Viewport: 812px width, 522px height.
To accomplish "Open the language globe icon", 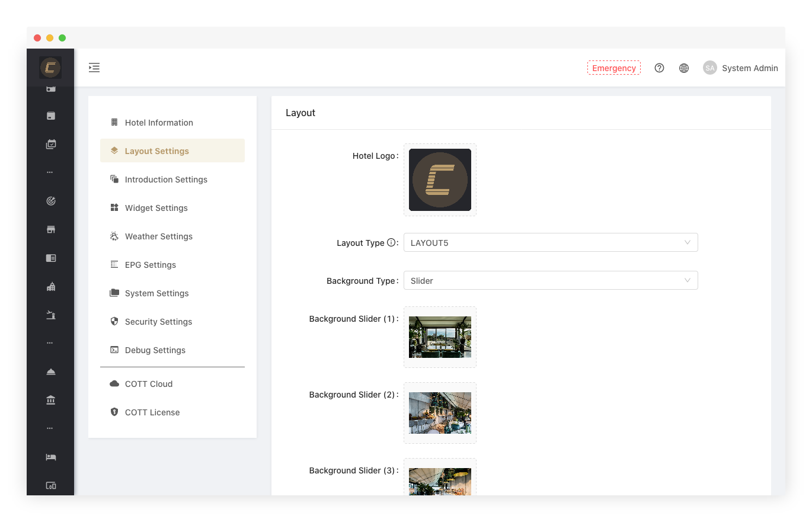I will click(684, 68).
